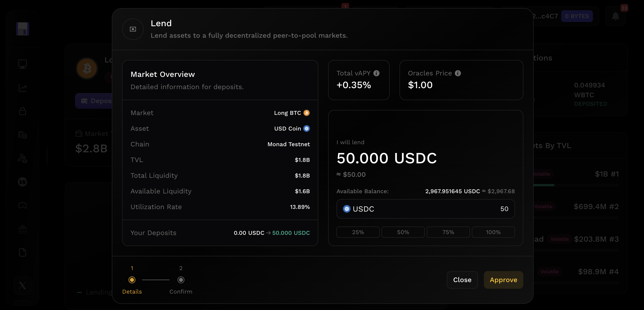Click the '2,967.951645 USDC' available balance
Image resolution: width=644 pixels, height=310 pixels.
tap(452, 191)
